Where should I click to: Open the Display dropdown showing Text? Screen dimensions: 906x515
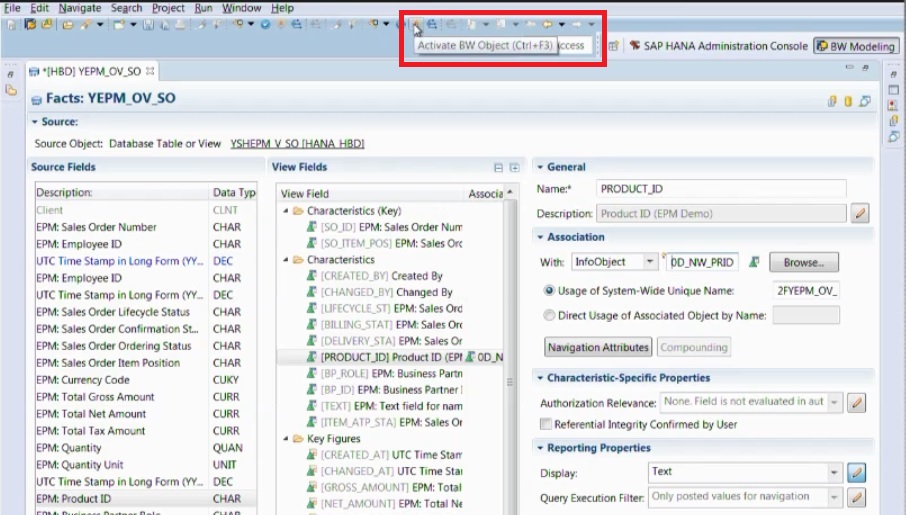(x=834, y=472)
